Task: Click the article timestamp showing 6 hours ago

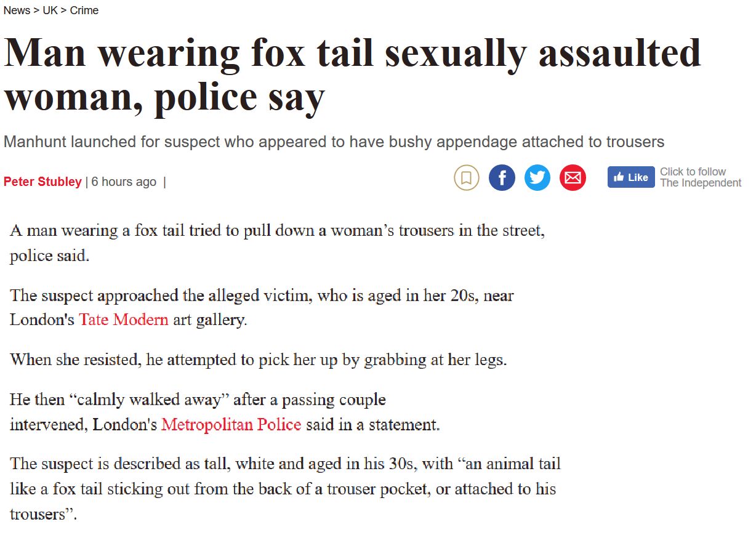Action: (x=123, y=182)
